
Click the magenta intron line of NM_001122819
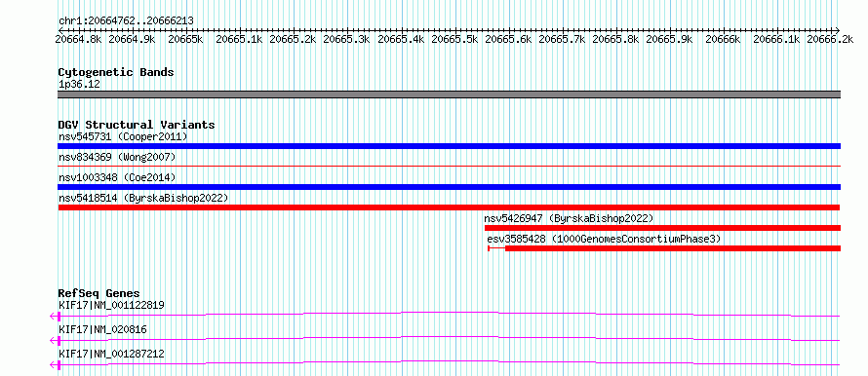coord(450,314)
